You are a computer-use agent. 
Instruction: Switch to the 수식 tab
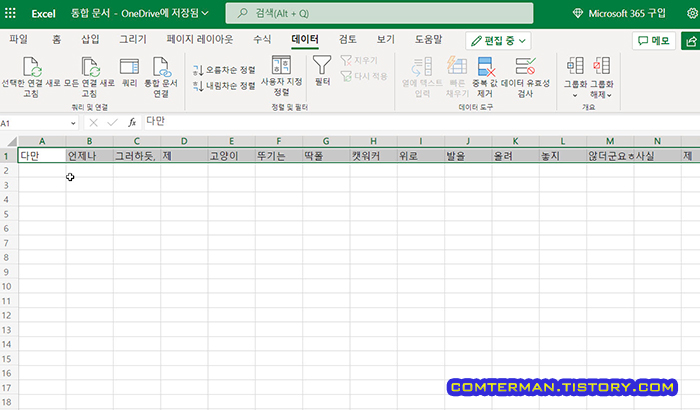262,39
